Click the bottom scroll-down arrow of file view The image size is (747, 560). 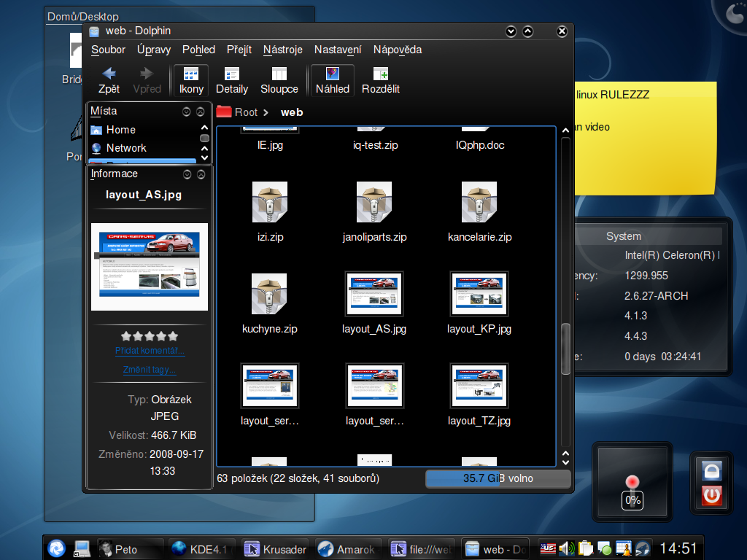(x=565, y=462)
